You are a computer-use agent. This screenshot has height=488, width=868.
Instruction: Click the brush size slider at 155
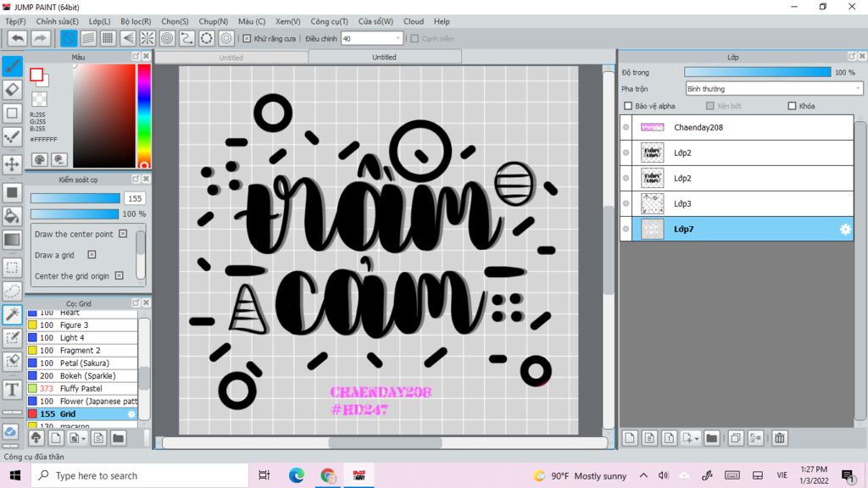coord(75,198)
